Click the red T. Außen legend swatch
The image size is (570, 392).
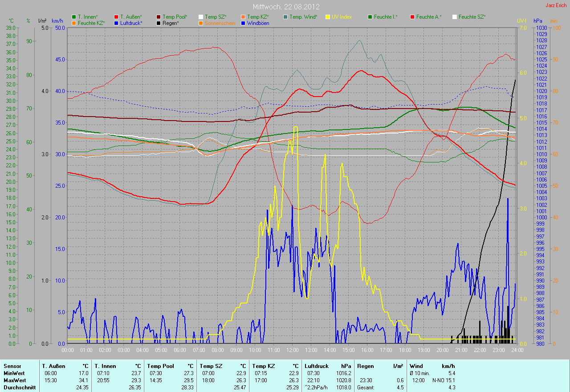(116, 17)
